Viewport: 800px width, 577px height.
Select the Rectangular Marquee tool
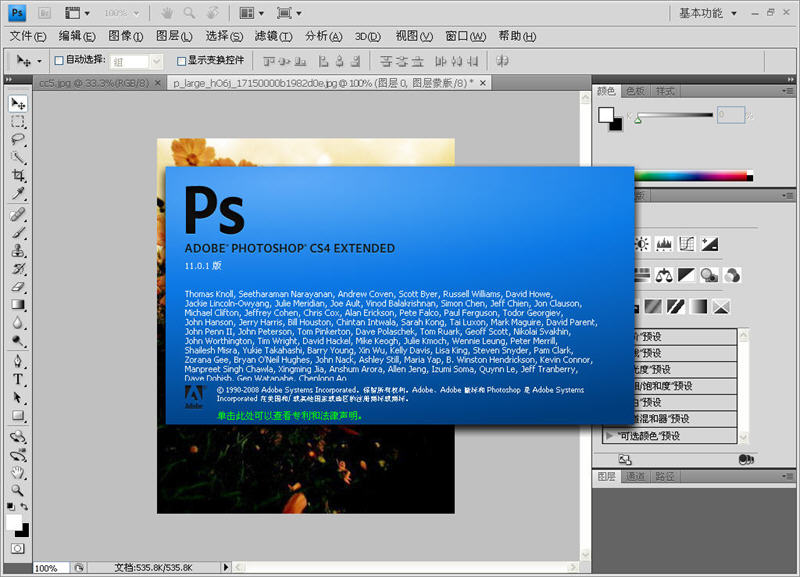click(x=18, y=122)
